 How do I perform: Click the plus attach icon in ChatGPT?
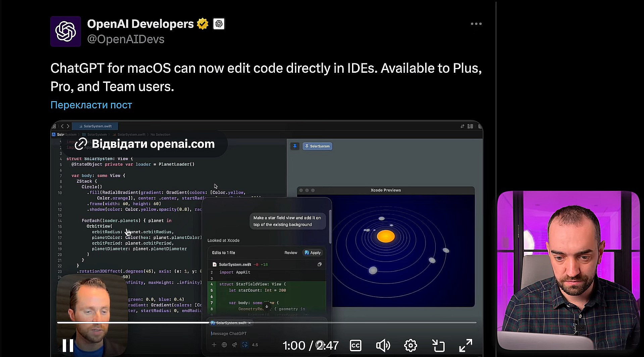[214, 345]
